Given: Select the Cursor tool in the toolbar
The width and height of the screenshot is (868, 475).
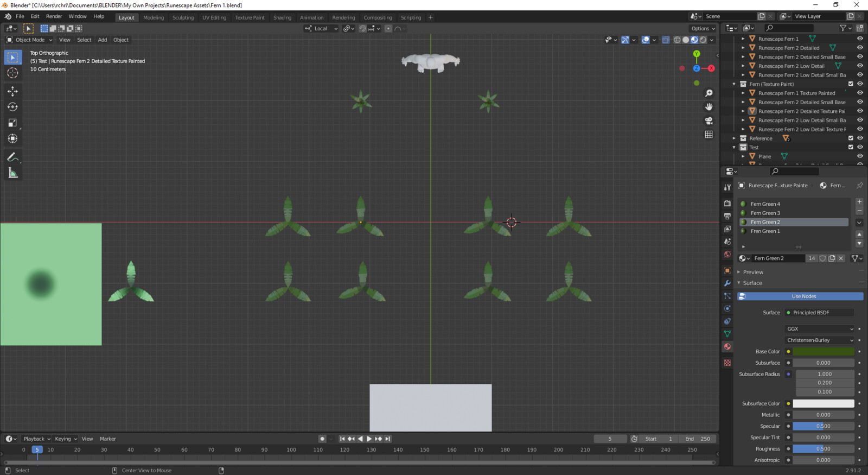Looking at the screenshot, I should [12, 73].
